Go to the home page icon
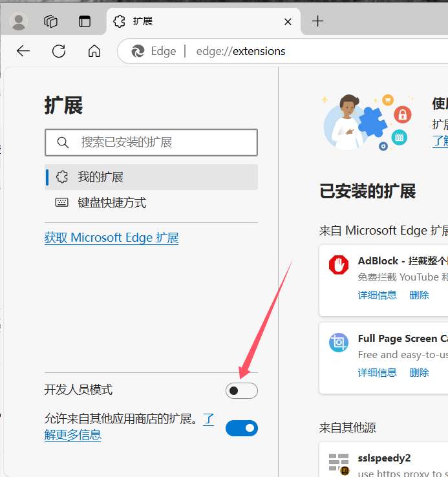Image resolution: width=448 pixels, height=477 pixels. pos(94,51)
